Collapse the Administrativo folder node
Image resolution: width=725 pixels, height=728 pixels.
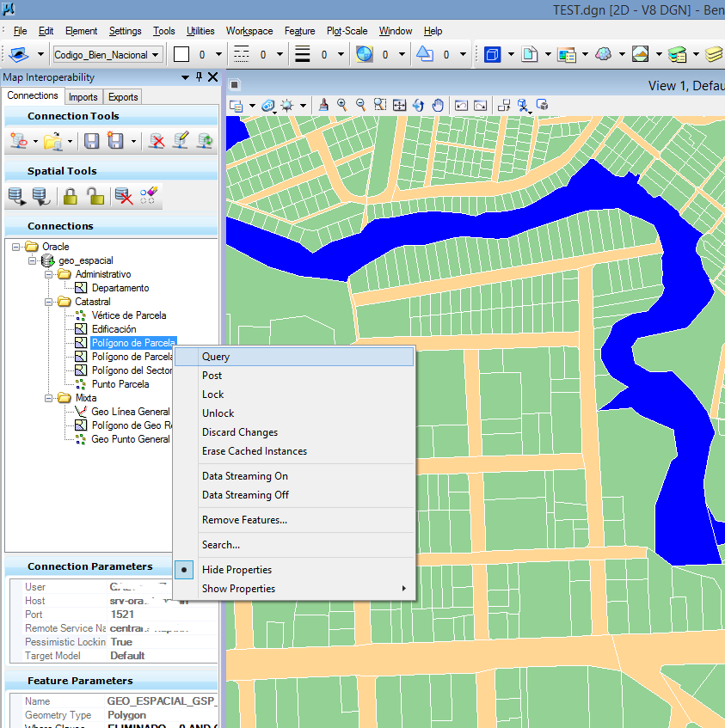pyautogui.click(x=48, y=274)
